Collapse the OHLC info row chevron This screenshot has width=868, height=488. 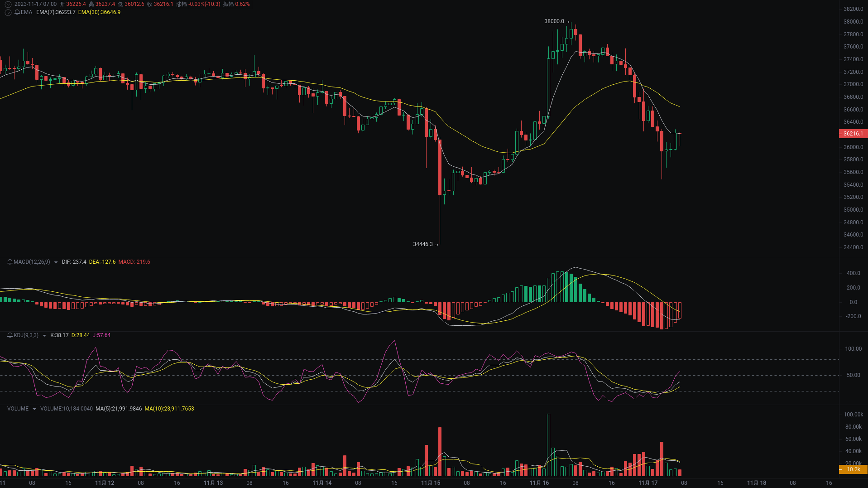click(8, 4)
